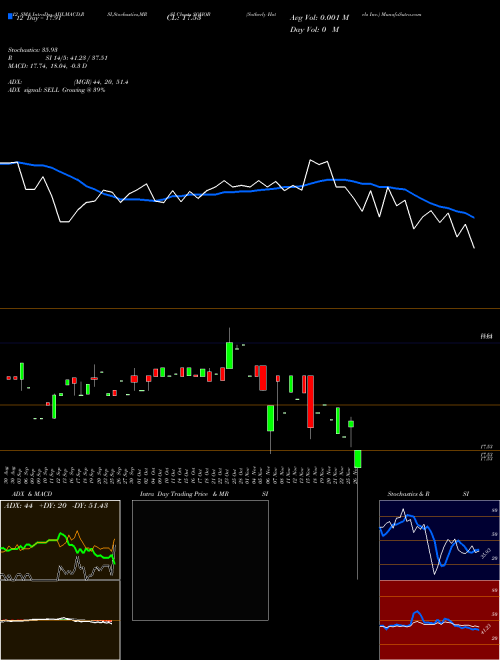Viewport: 500px width, 660px height.
Task: Click 'Intra Day Trading Price & MR SI' title
Action: point(204,494)
